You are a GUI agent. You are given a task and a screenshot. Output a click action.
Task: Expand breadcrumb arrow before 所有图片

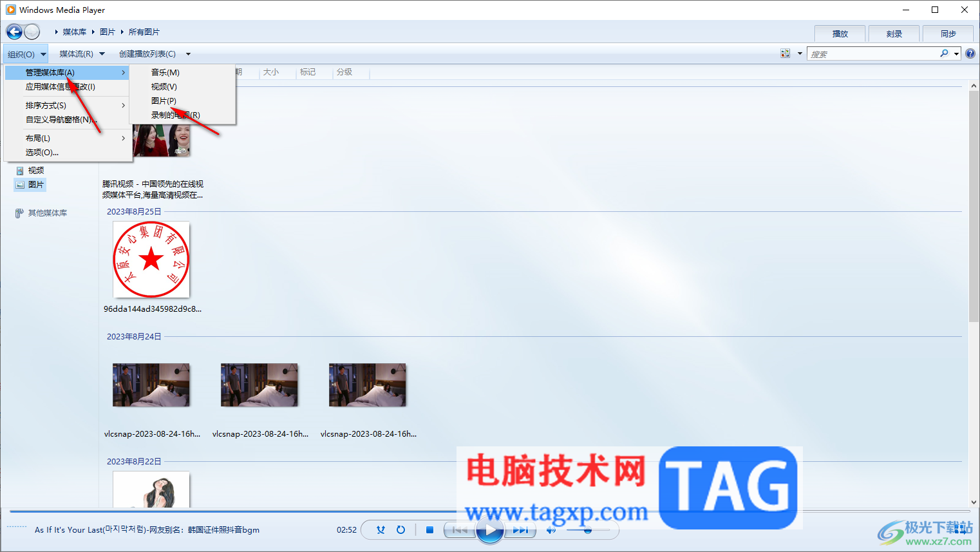pos(122,32)
